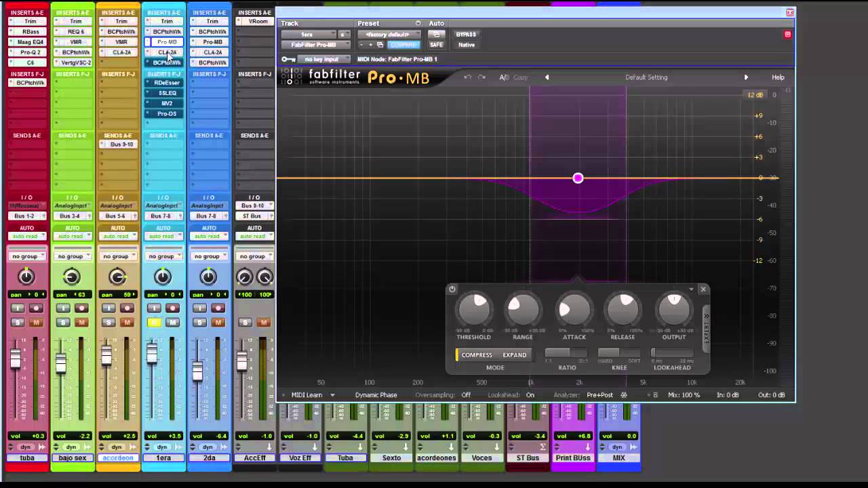Open the FabFilter Pro-MB plugin selector

[315, 45]
